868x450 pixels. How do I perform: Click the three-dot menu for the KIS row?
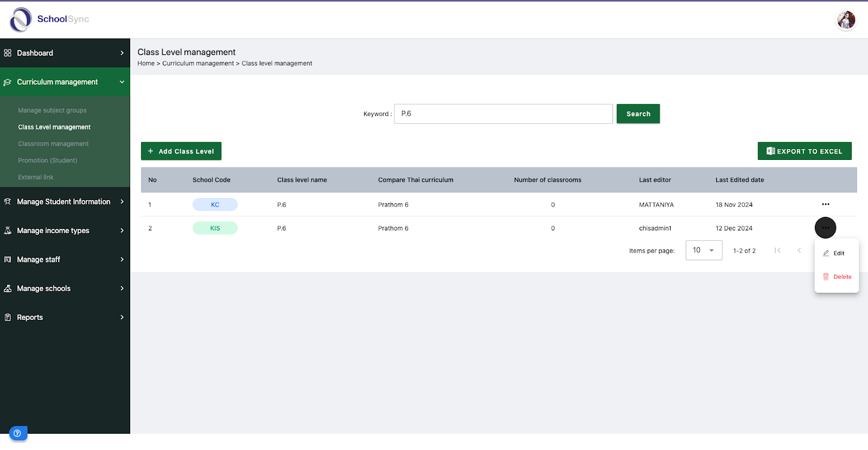coord(825,228)
